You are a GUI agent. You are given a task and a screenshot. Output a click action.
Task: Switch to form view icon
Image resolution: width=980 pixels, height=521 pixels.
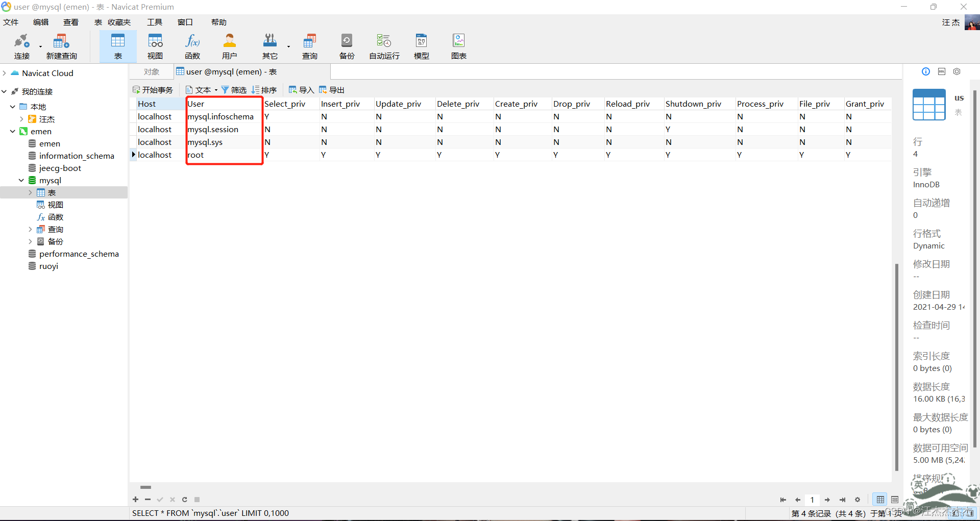coord(895,500)
